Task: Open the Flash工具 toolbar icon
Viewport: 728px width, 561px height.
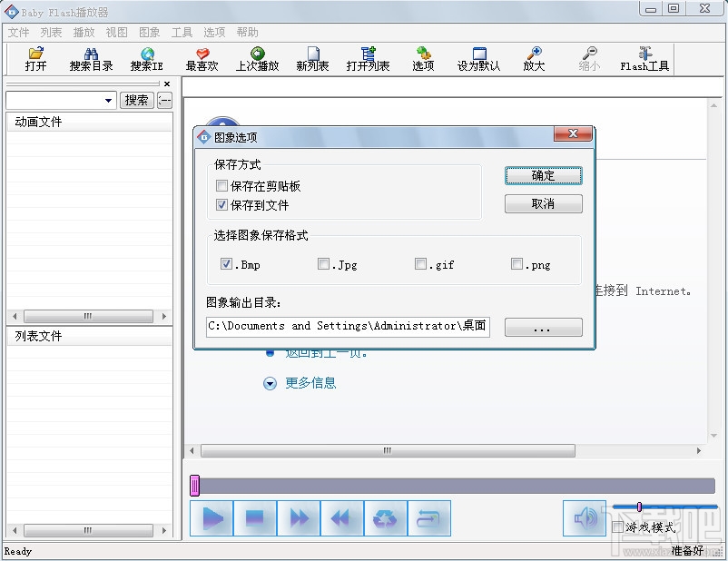Action: (644, 59)
